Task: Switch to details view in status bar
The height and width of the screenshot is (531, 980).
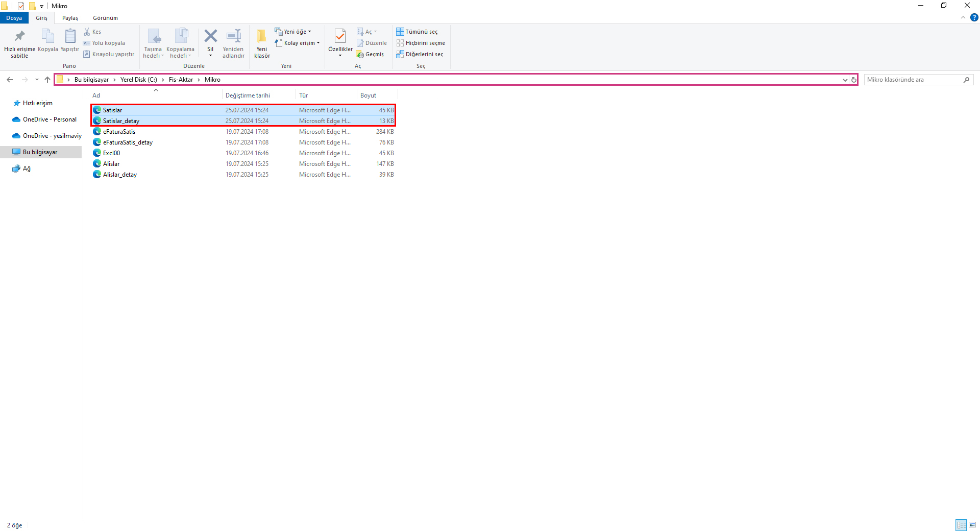Action: pyautogui.click(x=961, y=525)
